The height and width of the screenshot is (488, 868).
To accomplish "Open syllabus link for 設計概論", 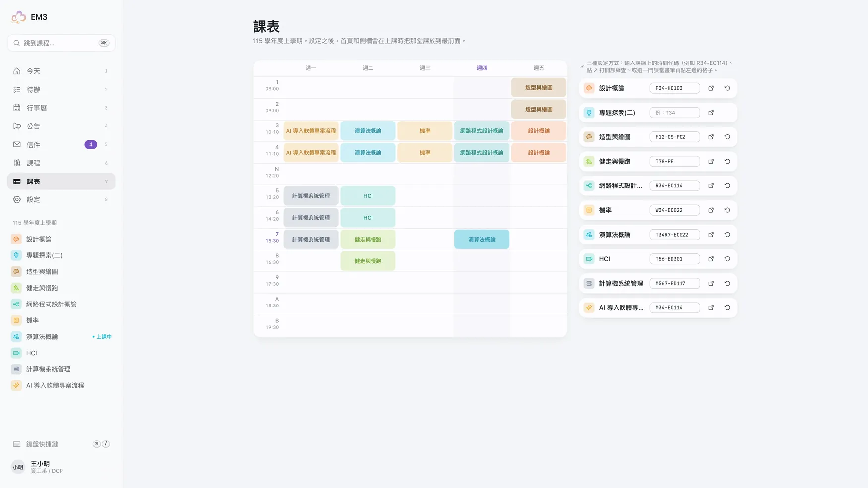I will [x=711, y=88].
